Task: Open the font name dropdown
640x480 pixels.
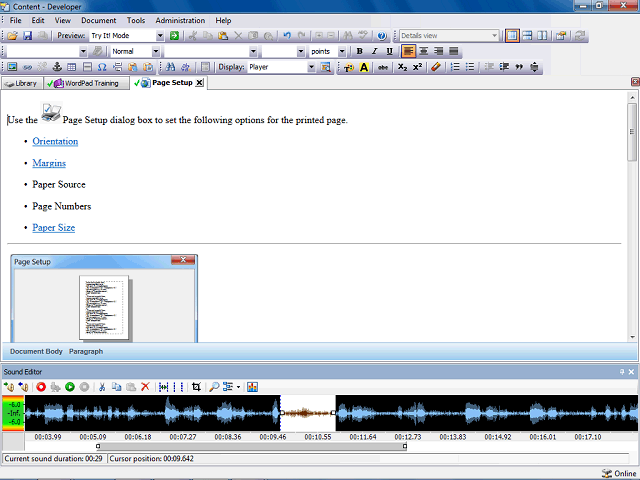Action: [253, 51]
